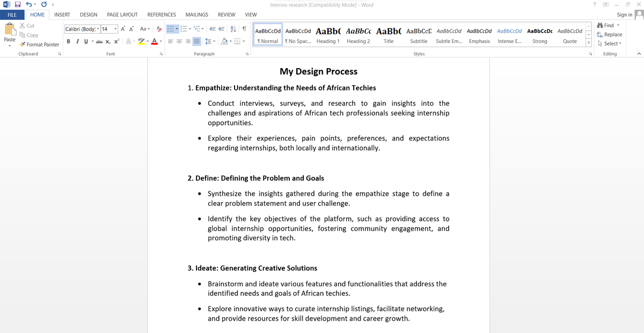The width and height of the screenshot is (644, 333).
Task: Save the document from the Quick Access Toolbar
Action: pos(18,5)
